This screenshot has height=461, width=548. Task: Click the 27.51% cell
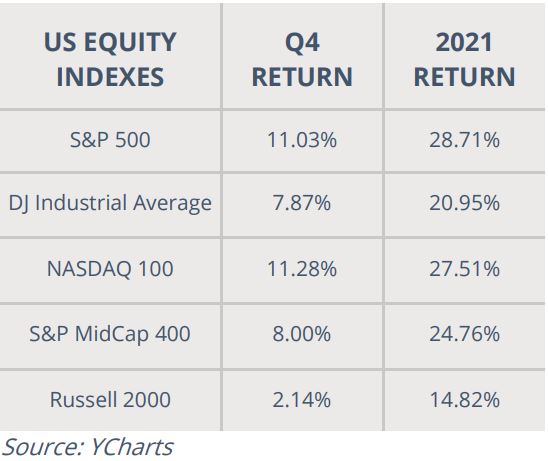coord(464,269)
